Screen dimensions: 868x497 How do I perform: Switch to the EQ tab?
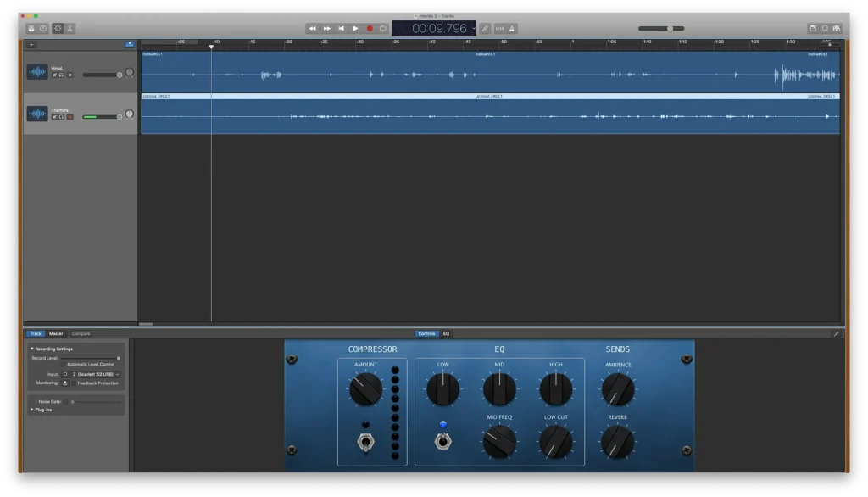(x=447, y=333)
